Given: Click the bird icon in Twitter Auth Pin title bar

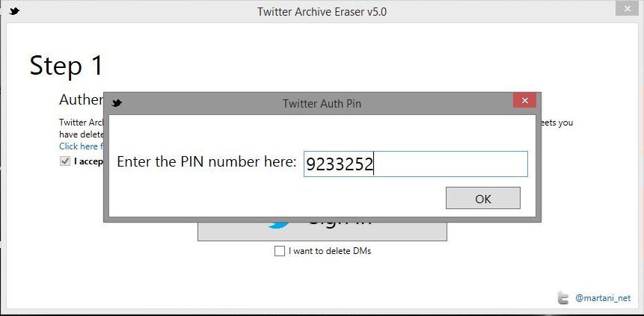Looking at the screenshot, I should (117, 103).
